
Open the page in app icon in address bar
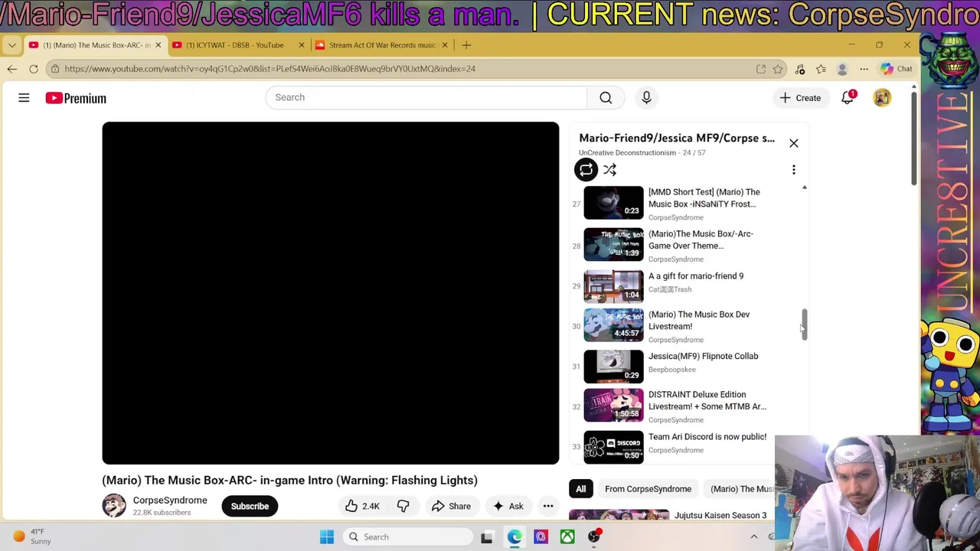[x=761, y=69]
